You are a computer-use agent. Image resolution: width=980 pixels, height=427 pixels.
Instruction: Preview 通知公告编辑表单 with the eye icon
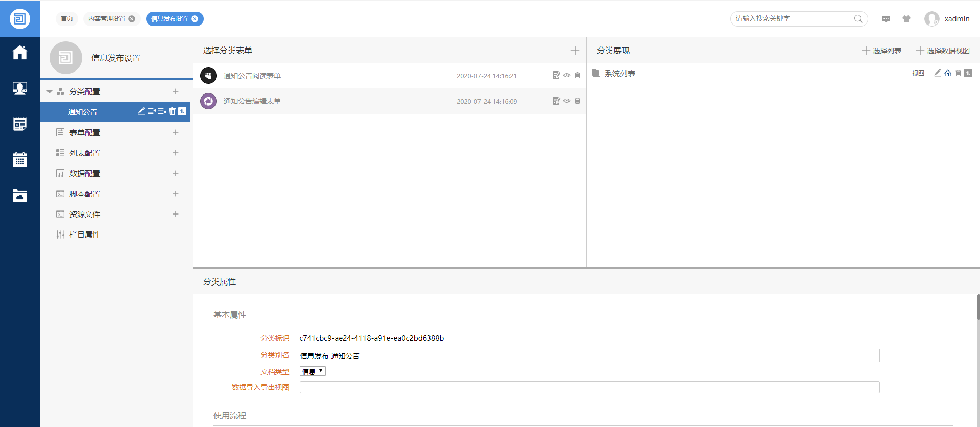click(567, 101)
